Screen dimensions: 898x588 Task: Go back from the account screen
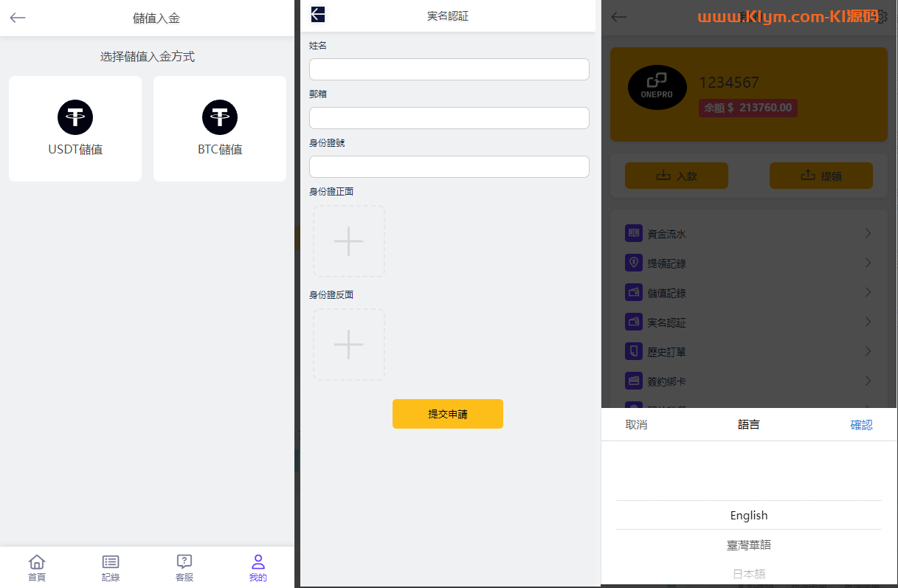coord(619,17)
